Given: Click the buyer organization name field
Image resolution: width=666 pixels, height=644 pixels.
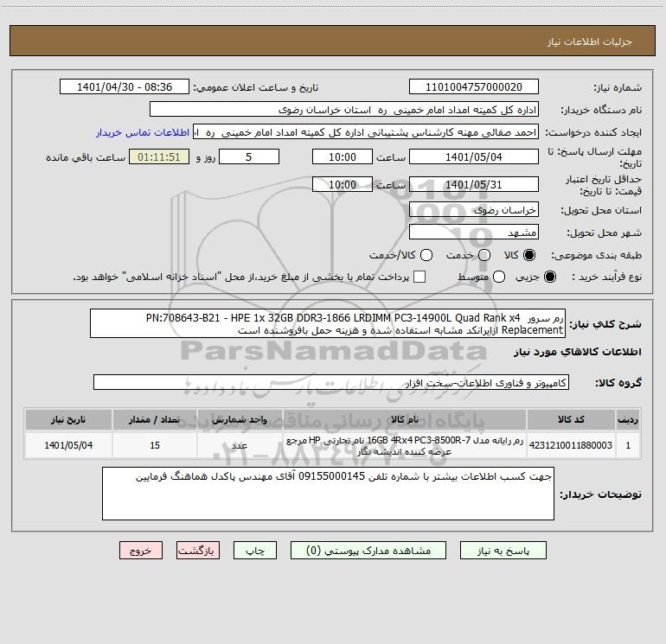Looking at the screenshot, I should [344, 109].
